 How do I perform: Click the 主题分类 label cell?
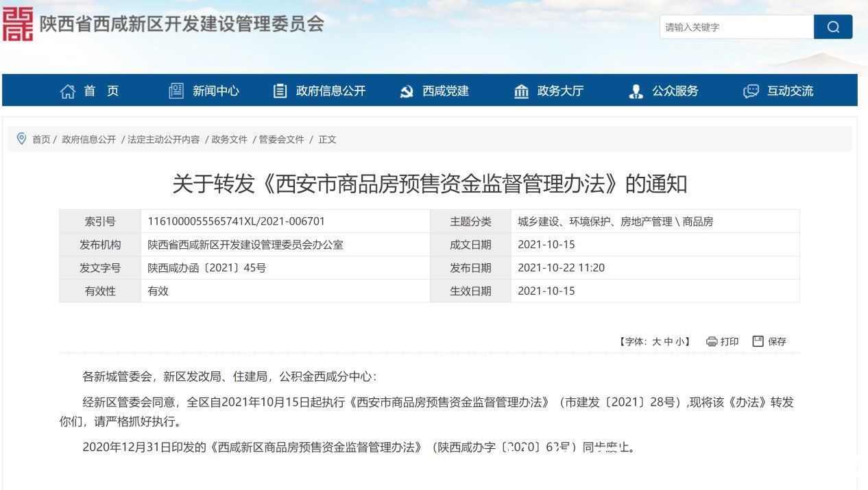(x=471, y=221)
